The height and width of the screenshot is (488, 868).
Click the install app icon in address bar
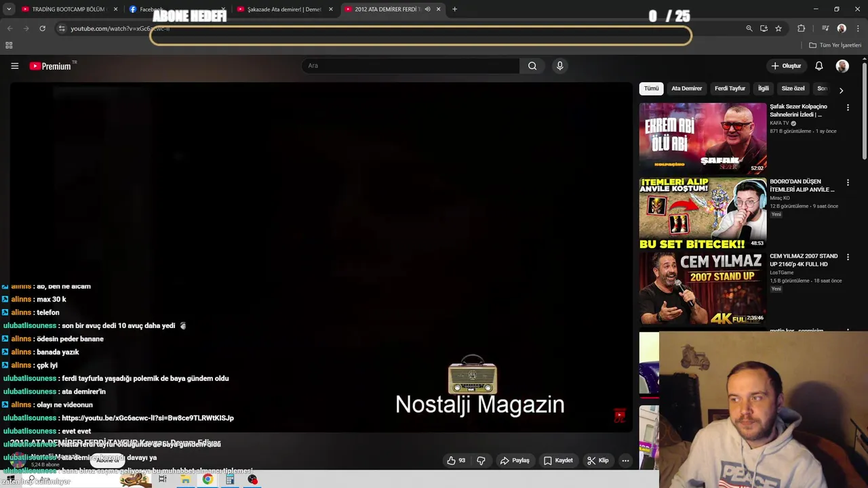tap(764, 28)
